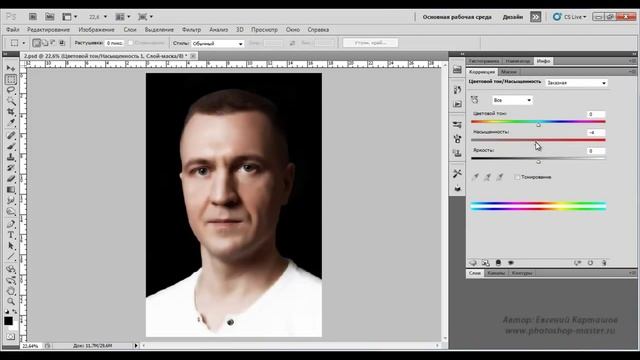Switch to the Маски tab

point(509,72)
